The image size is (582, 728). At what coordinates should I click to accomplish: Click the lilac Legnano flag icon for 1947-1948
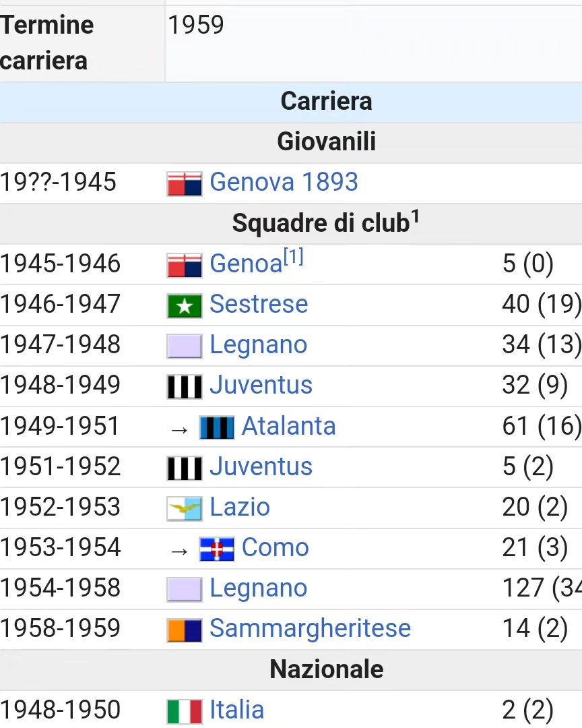[185, 346]
